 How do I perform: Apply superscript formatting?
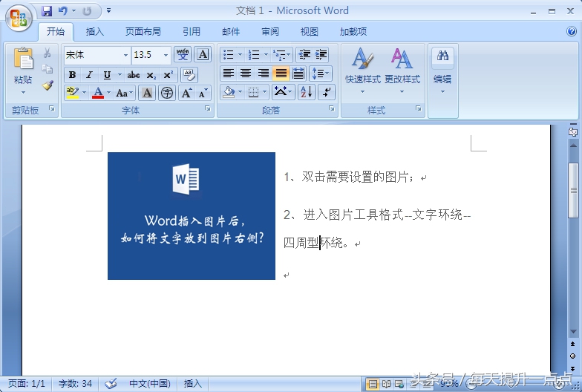[x=168, y=75]
